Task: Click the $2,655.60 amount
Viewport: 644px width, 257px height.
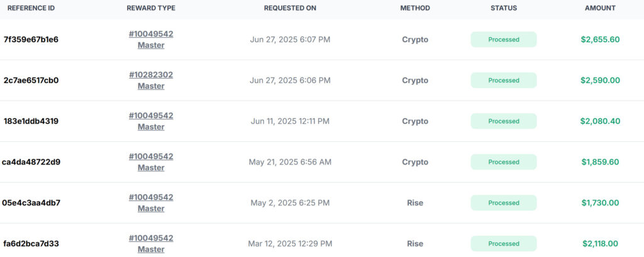Action: 600,40
